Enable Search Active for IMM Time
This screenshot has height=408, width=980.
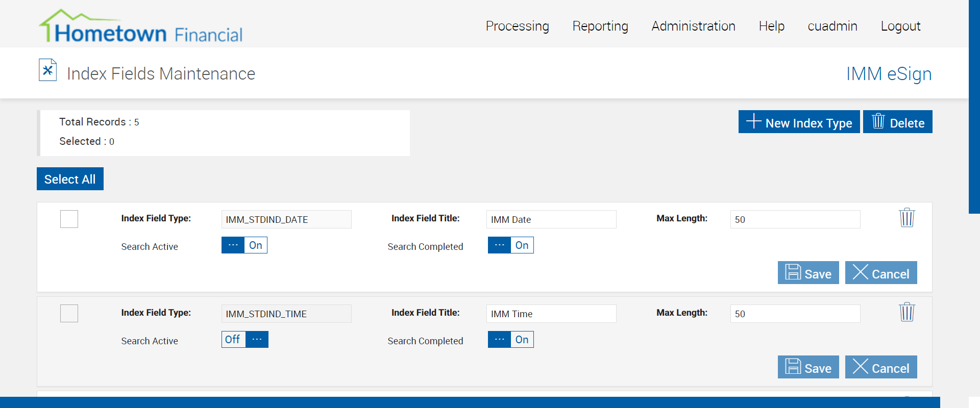[244, 340]
